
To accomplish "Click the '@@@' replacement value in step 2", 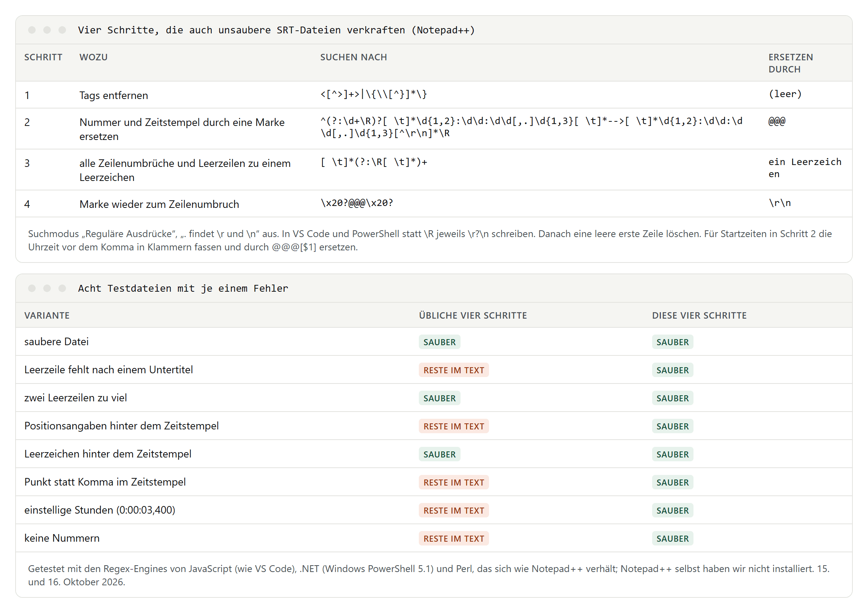I will click(777, 121).
